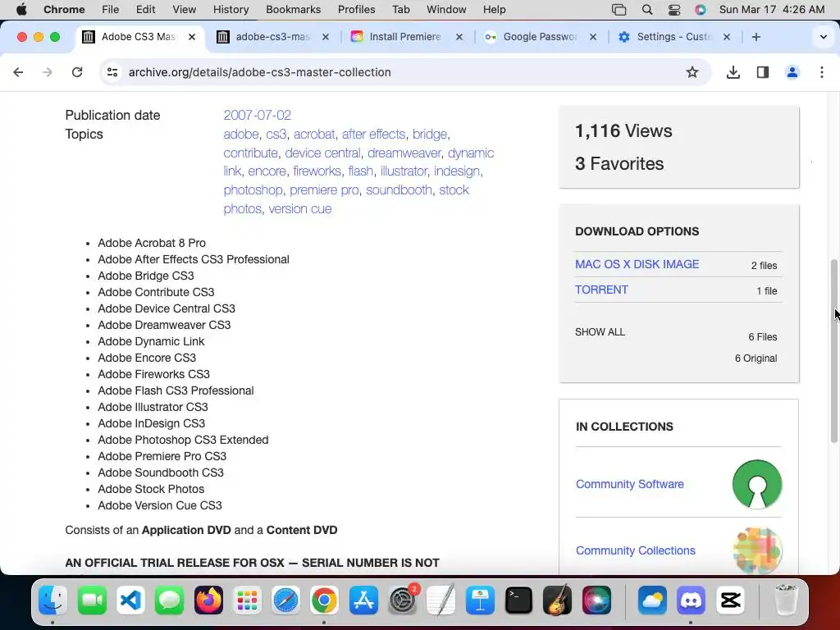Open Visual Studio Code from the Dock
840x630 pixels.
[130, 600]
